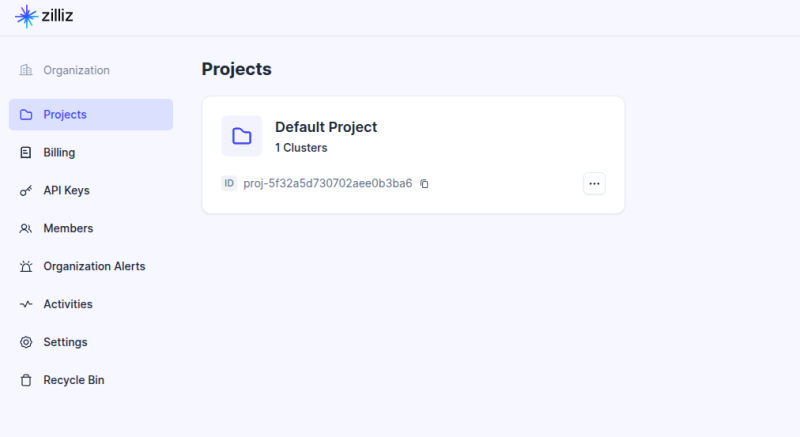Click the Projects folder icon in sidebar

(x=26, y=114)
